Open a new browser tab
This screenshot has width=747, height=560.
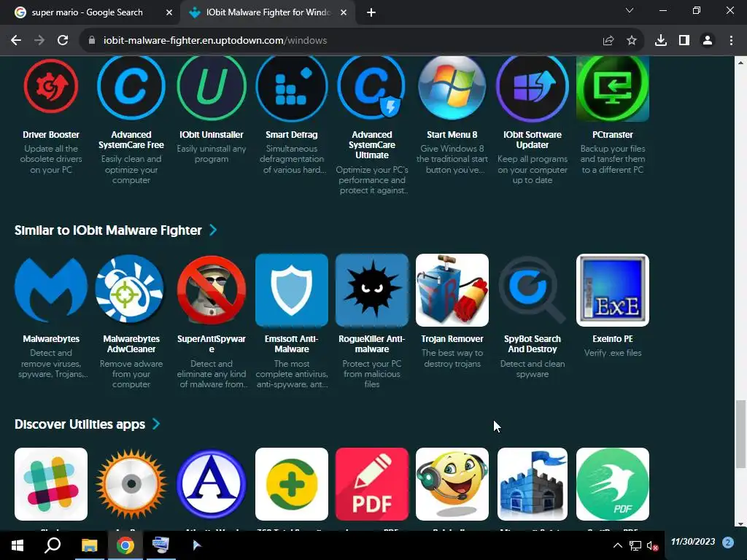point(371,12)
